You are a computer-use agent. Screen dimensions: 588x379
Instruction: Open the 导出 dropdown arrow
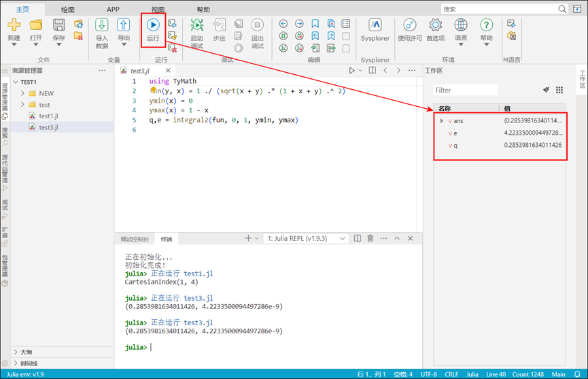[124, 45]
